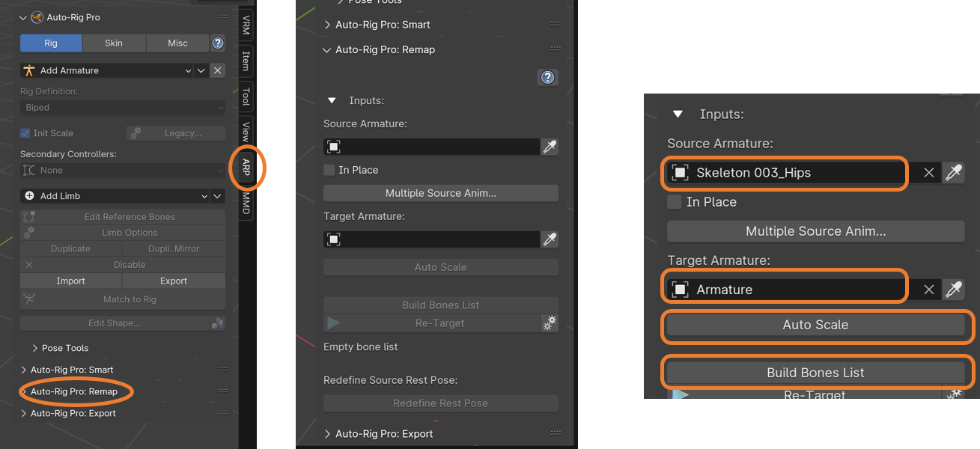The image size is (980, 449).
Task: Click the plus icon on the Add Limb dropdown
Action: click(x=29, y=195)
